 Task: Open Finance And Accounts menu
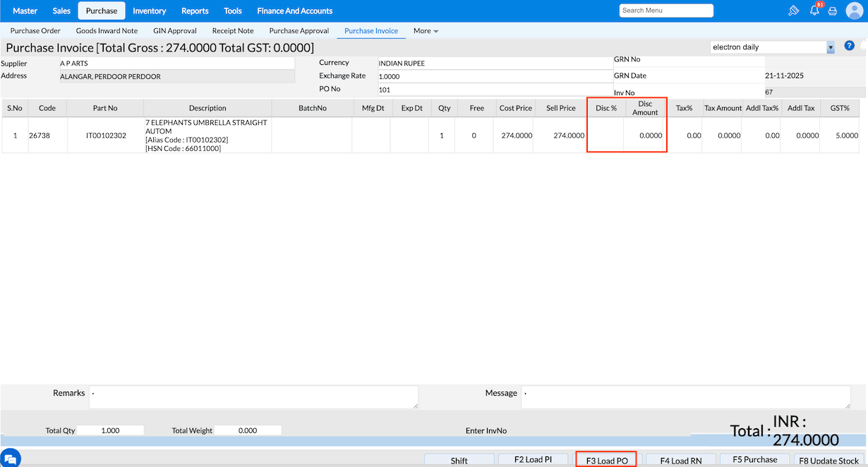pyautogui.click(x=295, y=11)
